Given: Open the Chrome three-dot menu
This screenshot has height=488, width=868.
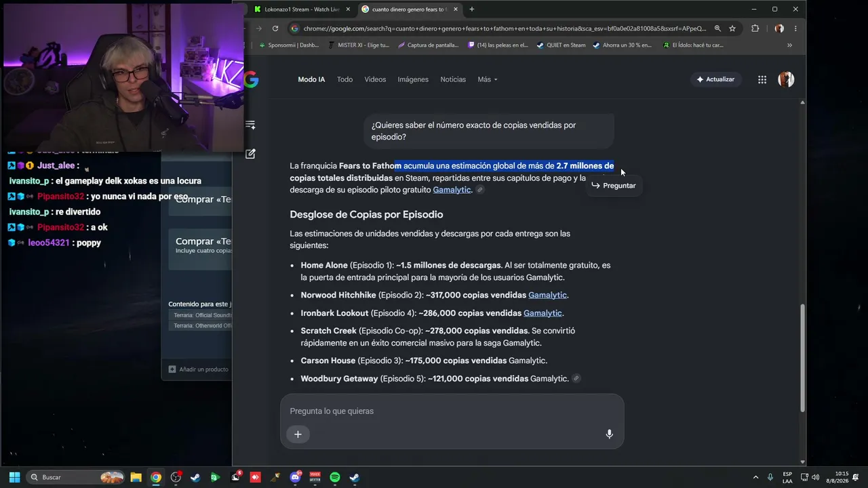Looking at the screenshot, I should (795, 28).
